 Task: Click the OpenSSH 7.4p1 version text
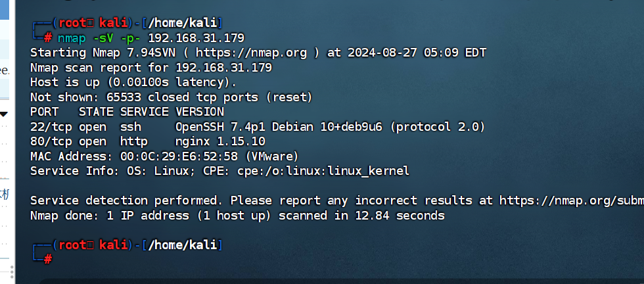(217, 126)
